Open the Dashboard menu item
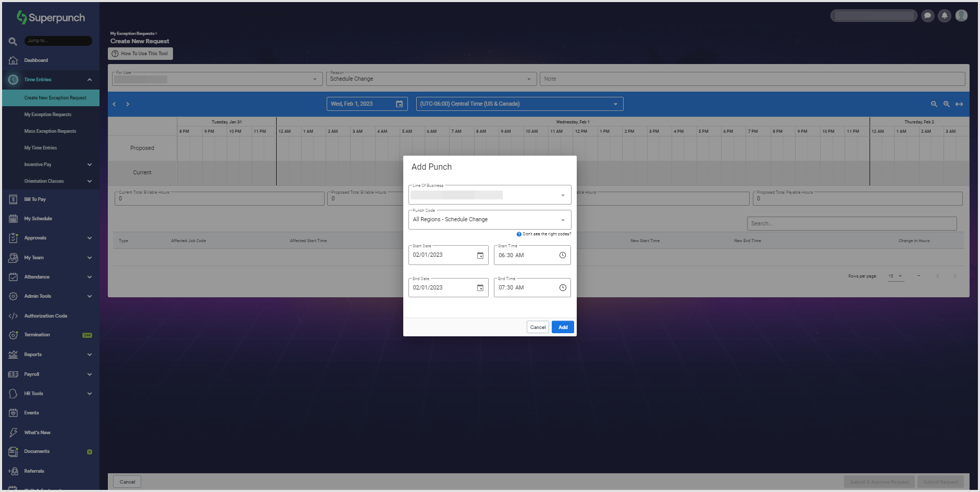980x492 pixels. [36, 60]
